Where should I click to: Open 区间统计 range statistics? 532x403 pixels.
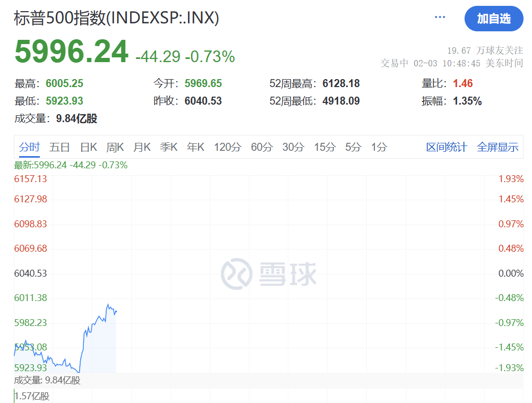(x=447, y=147)
